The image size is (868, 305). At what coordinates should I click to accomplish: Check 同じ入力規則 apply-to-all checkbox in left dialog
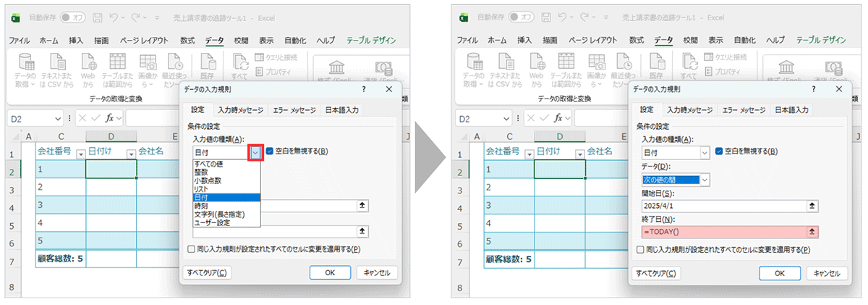pos(191,249)
